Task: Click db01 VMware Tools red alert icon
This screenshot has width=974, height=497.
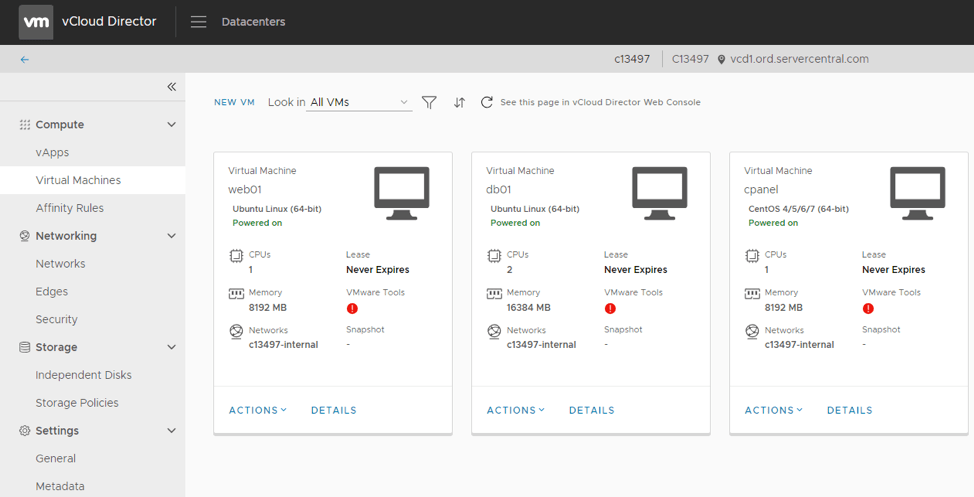Action: [x=610, y=308]
